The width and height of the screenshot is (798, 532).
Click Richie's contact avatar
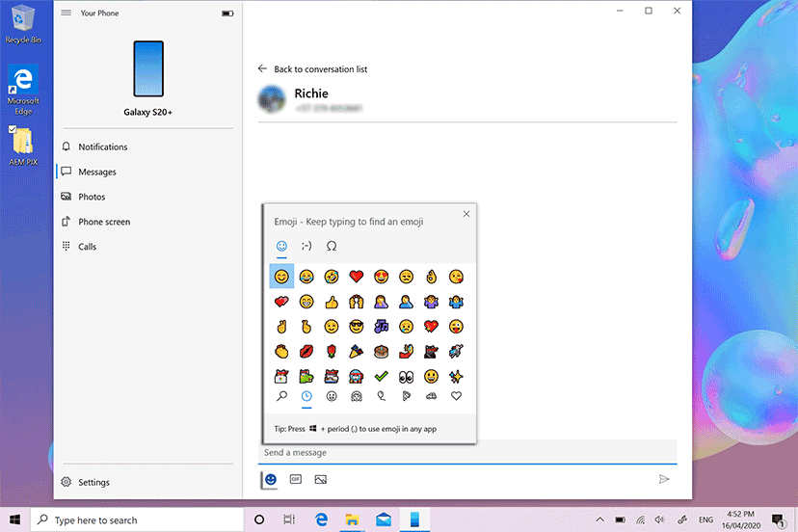(272, 98)
